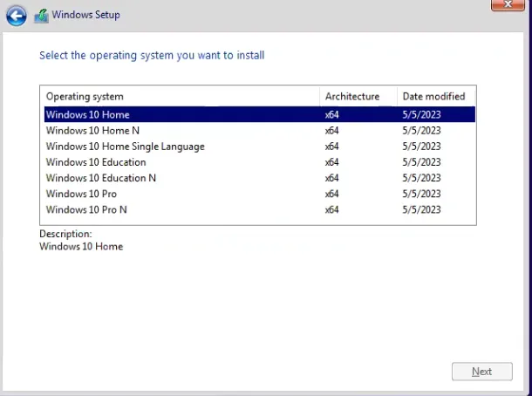Image resolution: width=532 pixels, height=396 pixels.
Task: Sort by Operating system column header
Action: point(181,96)
